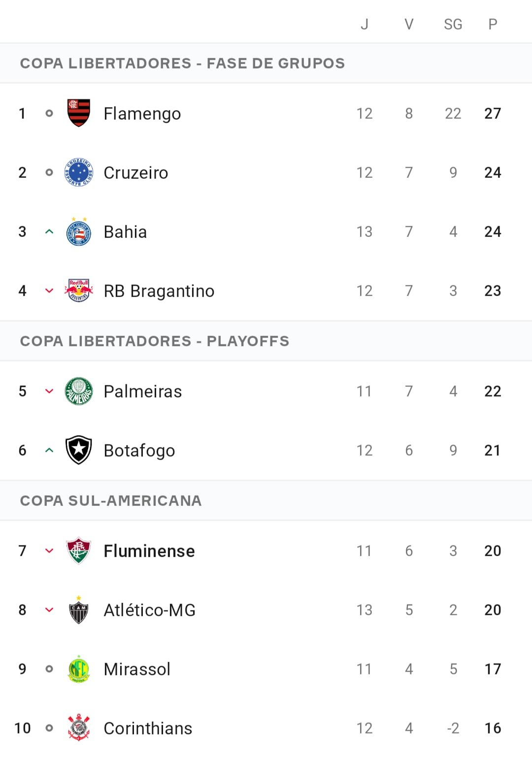Click Botafogo's green up-arrow position indicator

pyautogui.click(x=49, y=450)
